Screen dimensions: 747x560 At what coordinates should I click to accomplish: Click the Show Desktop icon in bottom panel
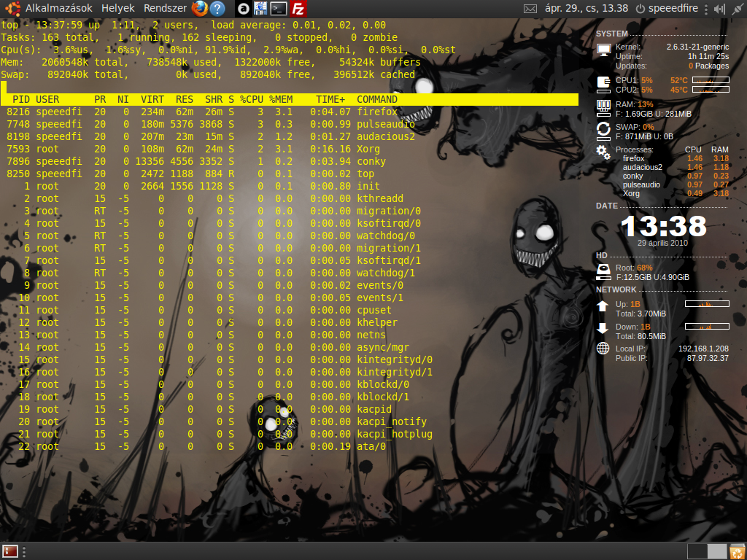[10, 551]
